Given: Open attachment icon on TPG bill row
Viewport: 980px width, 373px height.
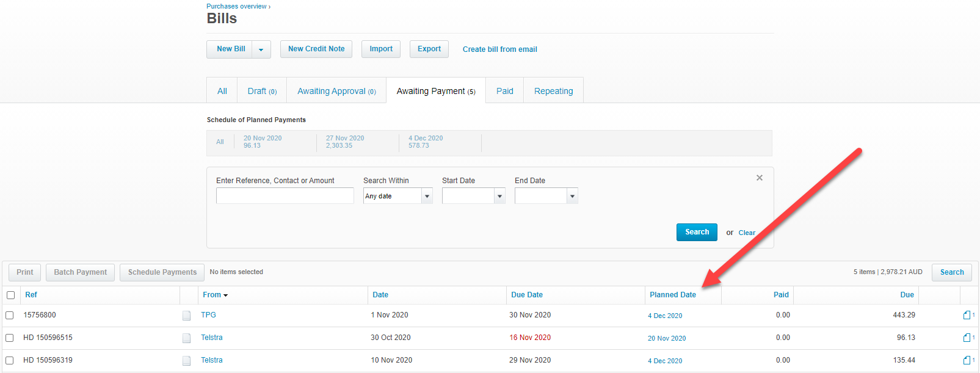Looking at the screenshot, I should 967,315.
